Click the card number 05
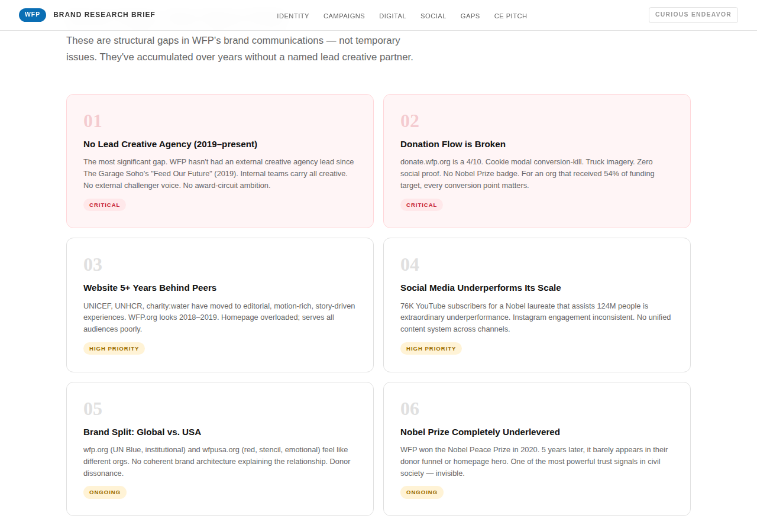 [x=93, y=409]
